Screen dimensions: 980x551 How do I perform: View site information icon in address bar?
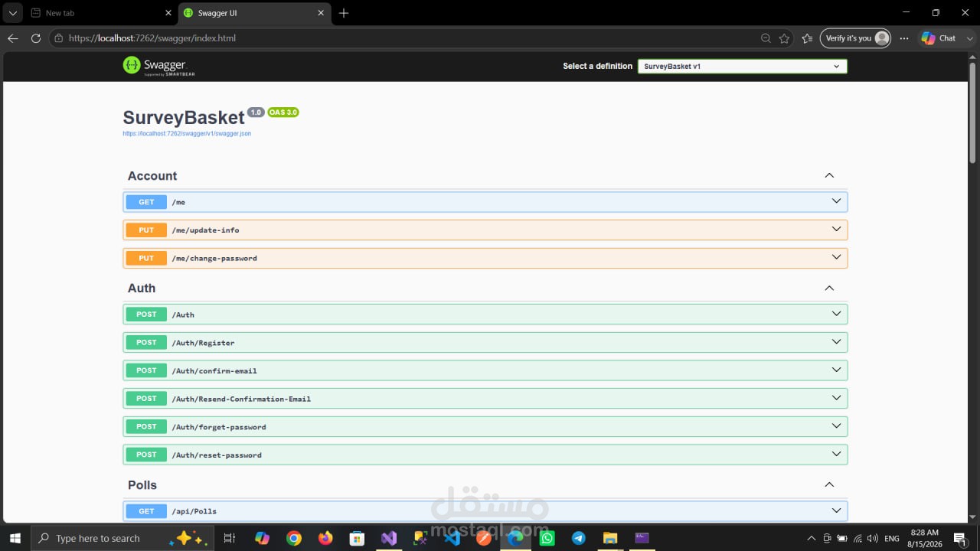(58, 38)
